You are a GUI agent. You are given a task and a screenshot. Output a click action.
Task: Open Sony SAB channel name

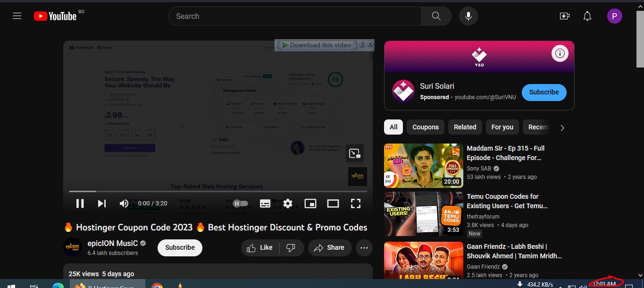click(479, 169)
